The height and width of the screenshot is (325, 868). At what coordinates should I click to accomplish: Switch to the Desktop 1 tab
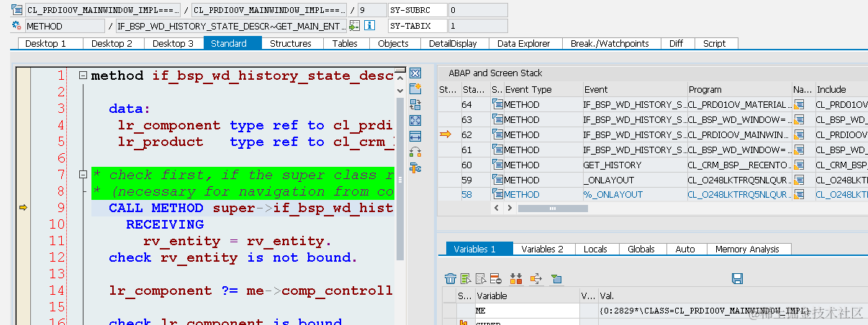(x=45, y=43)
